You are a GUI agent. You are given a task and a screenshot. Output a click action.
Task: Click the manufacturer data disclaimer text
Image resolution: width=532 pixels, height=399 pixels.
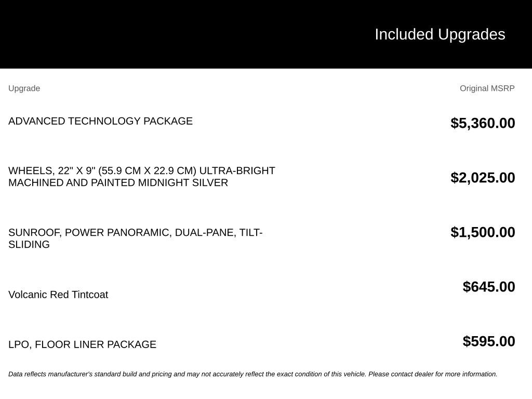click(253, 374)
